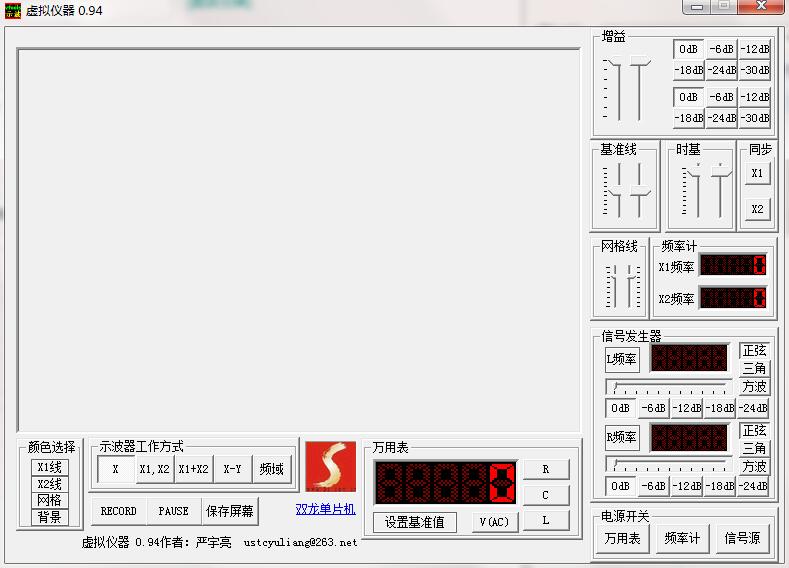789x568 pixels.
Task: Click 保存屏幕 to save the screen
Action: 230,511
